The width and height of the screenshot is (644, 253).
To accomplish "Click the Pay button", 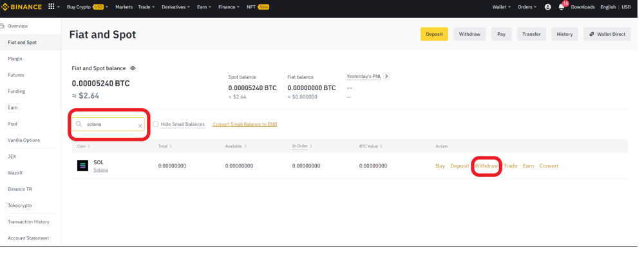I will coord(502,34).
